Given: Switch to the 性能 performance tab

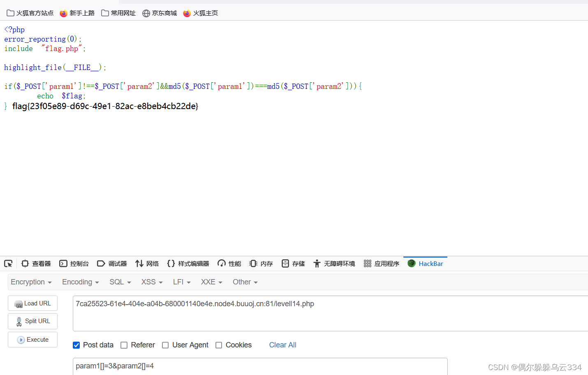Looking at the screenshot, I should [x=229, y=263].
